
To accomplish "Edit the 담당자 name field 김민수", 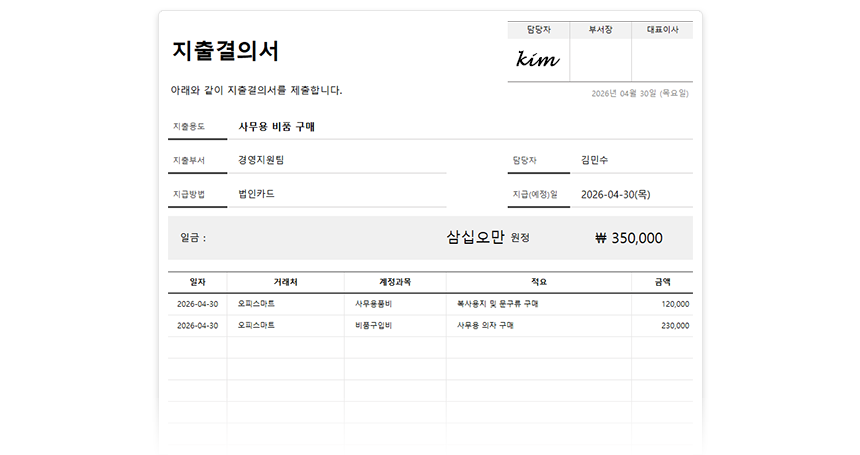I will pyautogui.click(x=631, y=160).
